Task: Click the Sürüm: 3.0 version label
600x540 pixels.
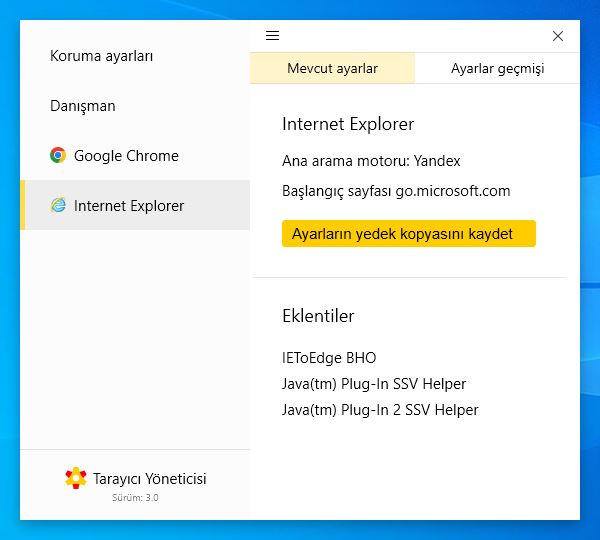Action: click(x=135, y=498)
